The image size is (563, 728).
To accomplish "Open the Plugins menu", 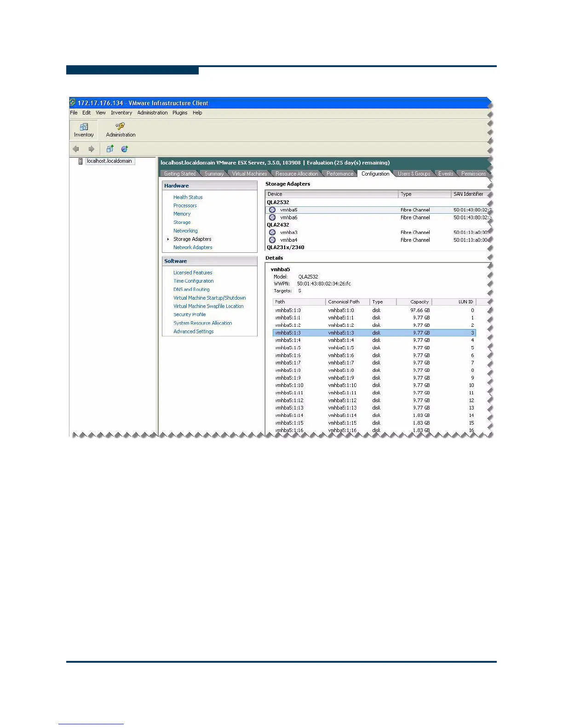I will click(x=180, y=113).
